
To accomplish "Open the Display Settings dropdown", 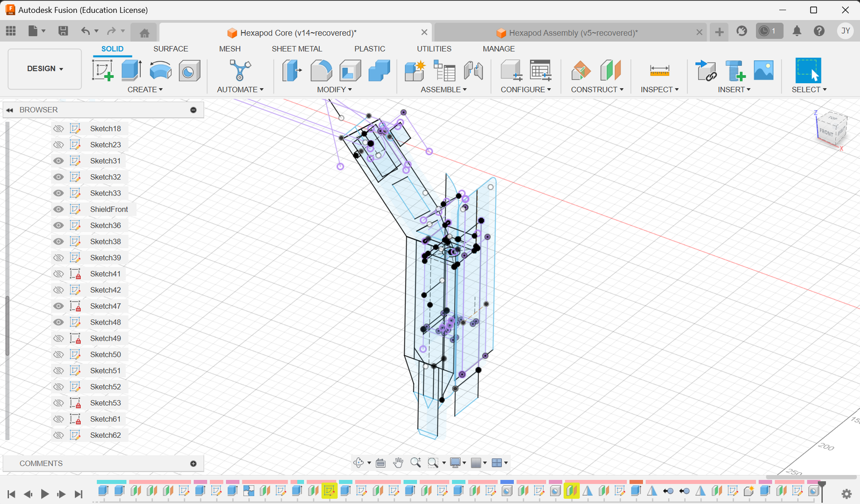I will point(457,463).
